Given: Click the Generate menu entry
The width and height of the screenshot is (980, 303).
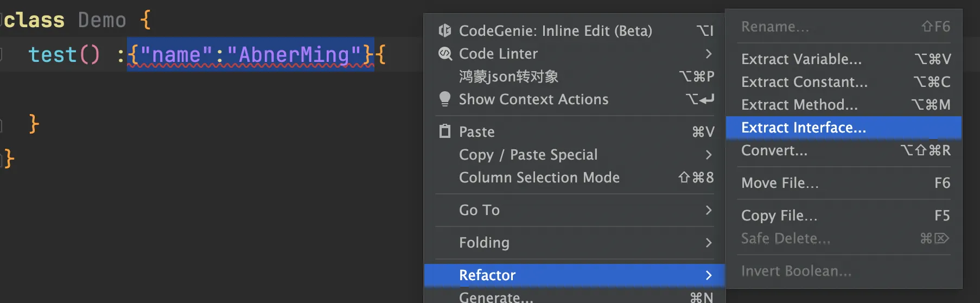Looking at the screenshot, I should pyautogui.click(x=496, y=297).
